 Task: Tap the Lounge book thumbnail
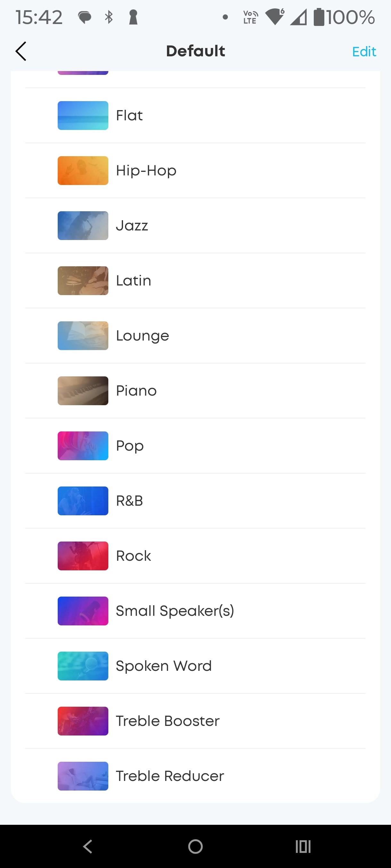83,336
